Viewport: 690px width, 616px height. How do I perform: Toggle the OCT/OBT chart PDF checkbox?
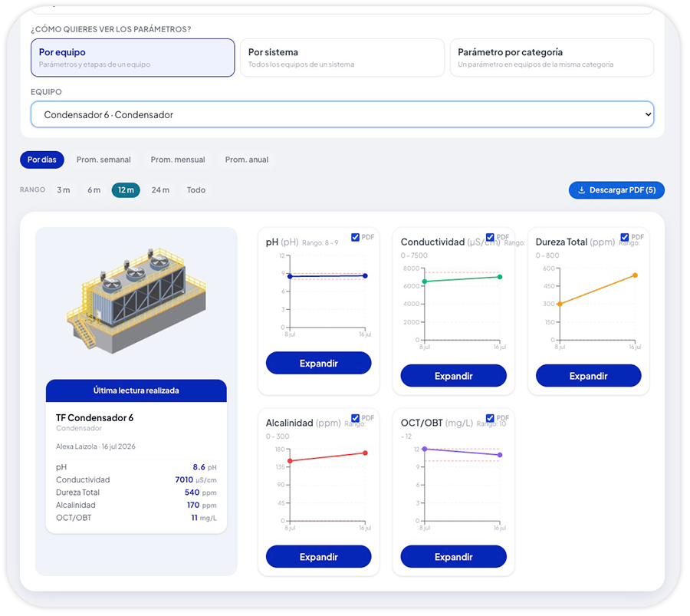(490, 418)
